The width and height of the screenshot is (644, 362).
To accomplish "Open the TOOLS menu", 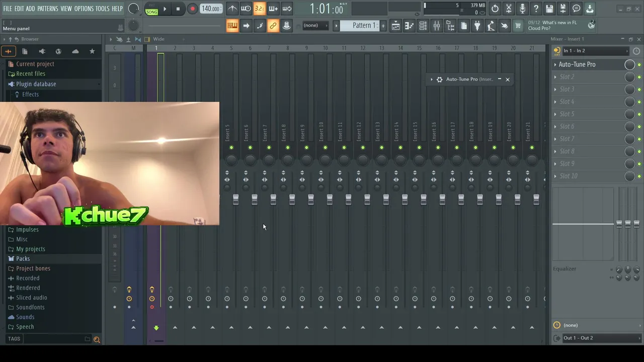I will pyautogui.click(x=103, y=9).
